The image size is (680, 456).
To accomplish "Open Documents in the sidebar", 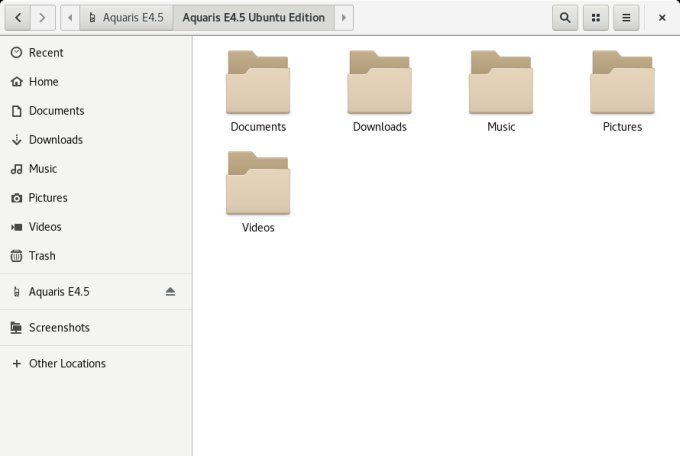I will coord(96,111).
